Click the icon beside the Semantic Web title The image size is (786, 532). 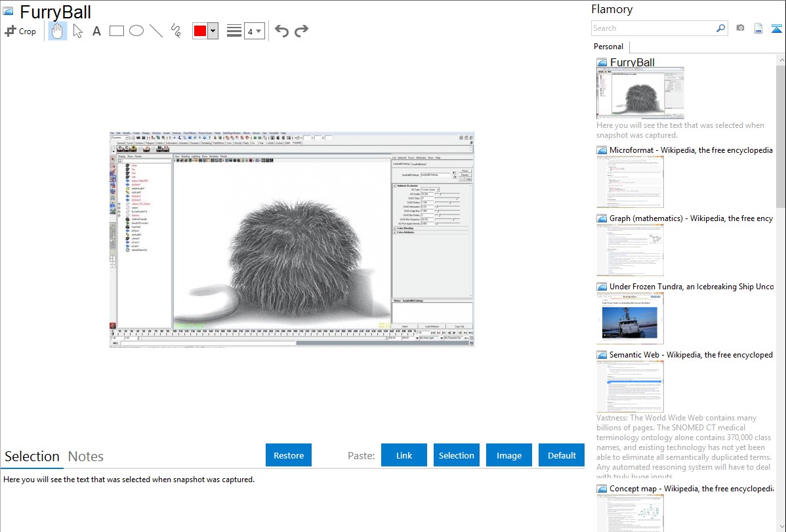coord(602,355)
